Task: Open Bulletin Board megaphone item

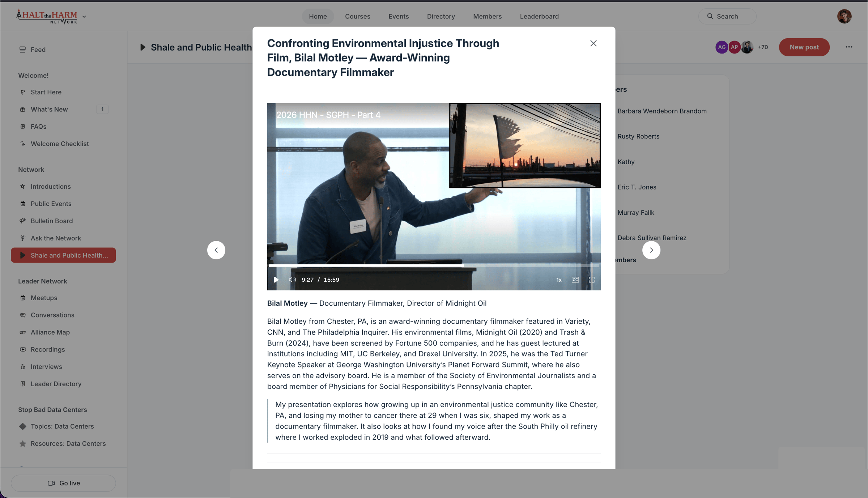Action: (x=52, y=221)
